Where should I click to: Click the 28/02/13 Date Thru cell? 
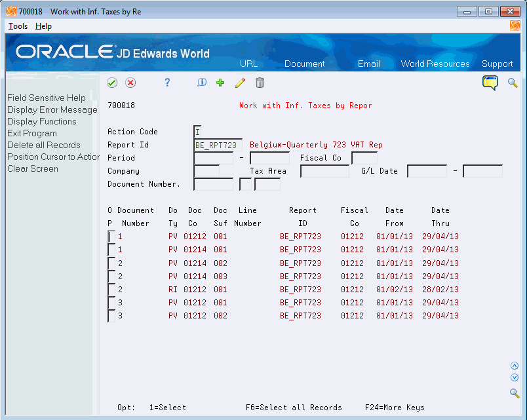440,290
